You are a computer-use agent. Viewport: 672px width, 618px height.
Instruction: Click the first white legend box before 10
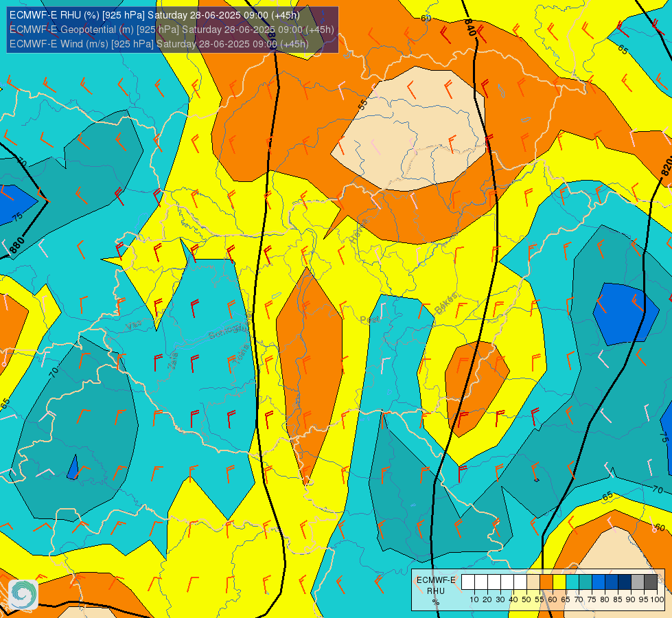pos(468,582)
